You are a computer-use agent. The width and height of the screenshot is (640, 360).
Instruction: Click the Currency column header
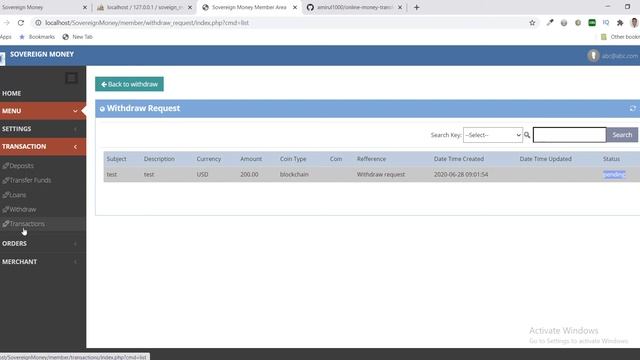tap(209, 159)
